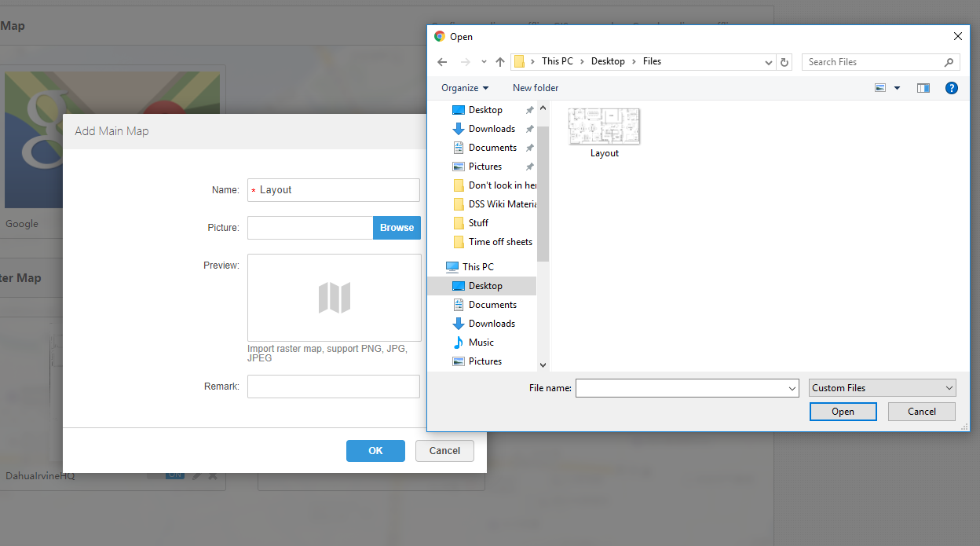Viewport: 980px width, 546px height.
Task: Click the Remark input field
Action: 334,387
